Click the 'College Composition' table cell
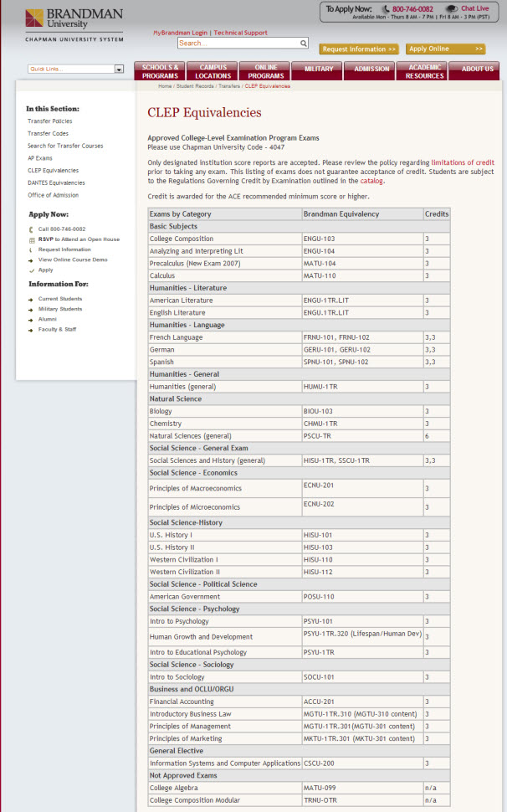This screenshot has width=507, height=812. [x=224, y=239]
